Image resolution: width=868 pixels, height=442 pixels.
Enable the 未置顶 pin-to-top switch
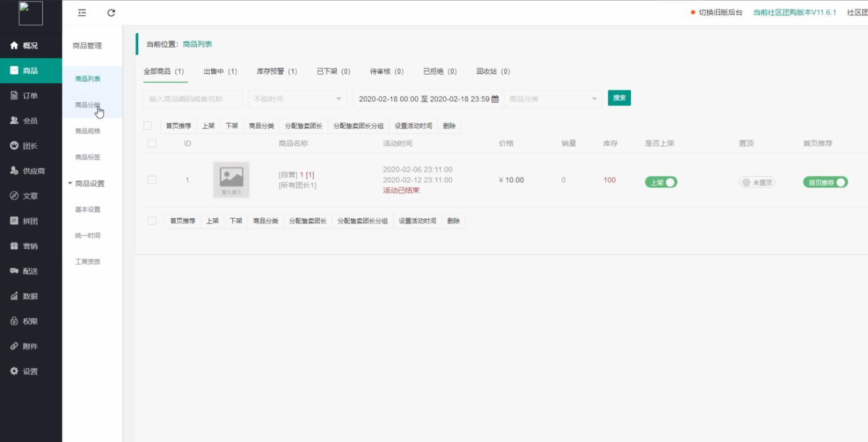coord(757,182)
